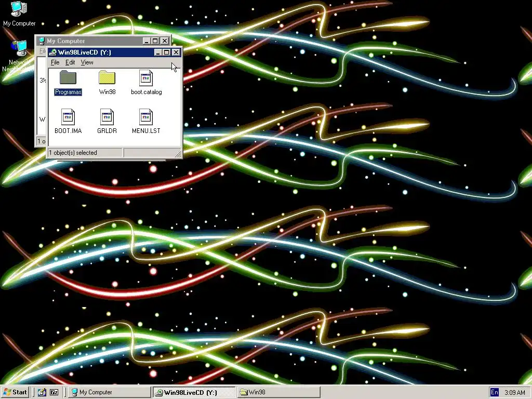The image size is (532, 399).
Task: Open the Edit menu in Win98LiveCD window
Action: (70, 62)
